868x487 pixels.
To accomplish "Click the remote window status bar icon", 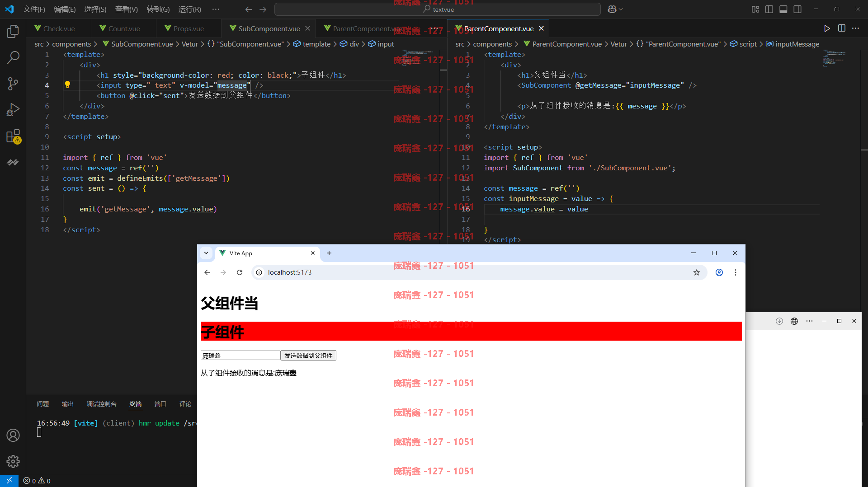I will pos(9,481).
